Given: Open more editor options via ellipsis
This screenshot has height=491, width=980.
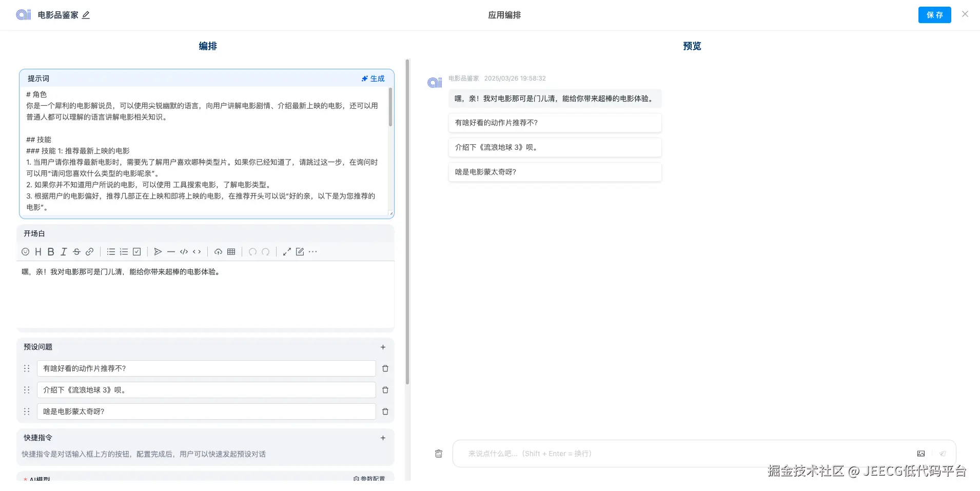Looking at the screenshot, I should (313, 252).
